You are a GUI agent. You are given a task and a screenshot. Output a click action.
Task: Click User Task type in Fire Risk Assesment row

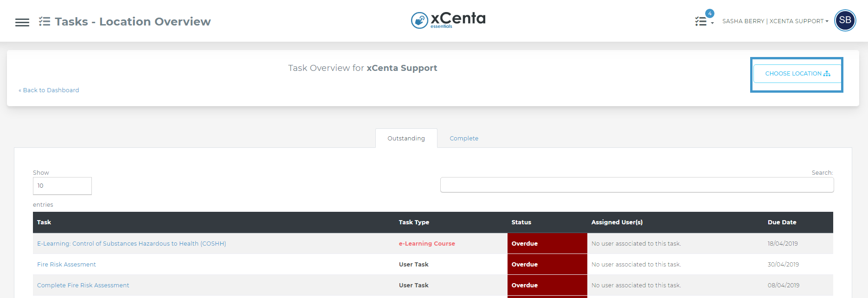414,265
